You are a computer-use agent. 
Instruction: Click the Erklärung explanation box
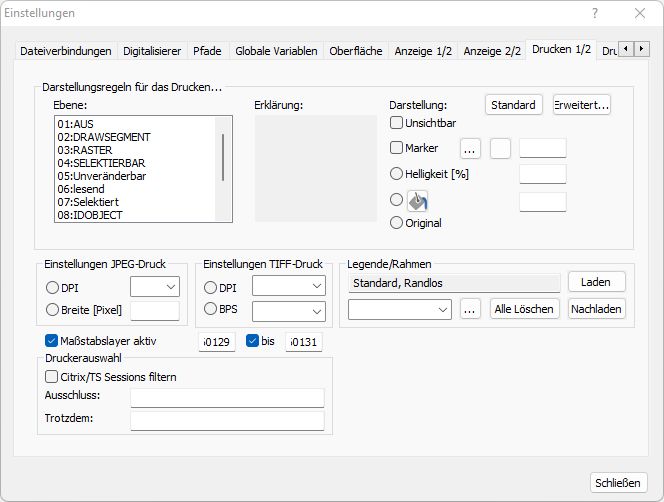(316, 168)
